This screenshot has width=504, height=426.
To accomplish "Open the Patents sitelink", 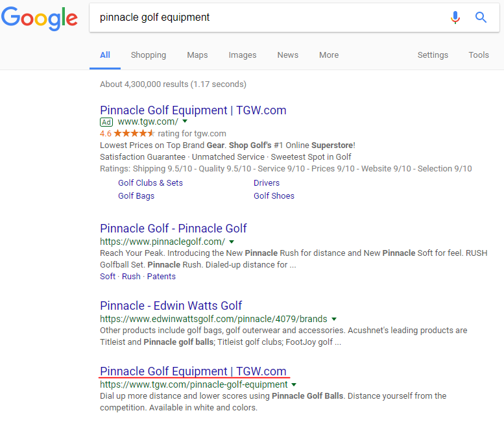I will click(162, 277).
